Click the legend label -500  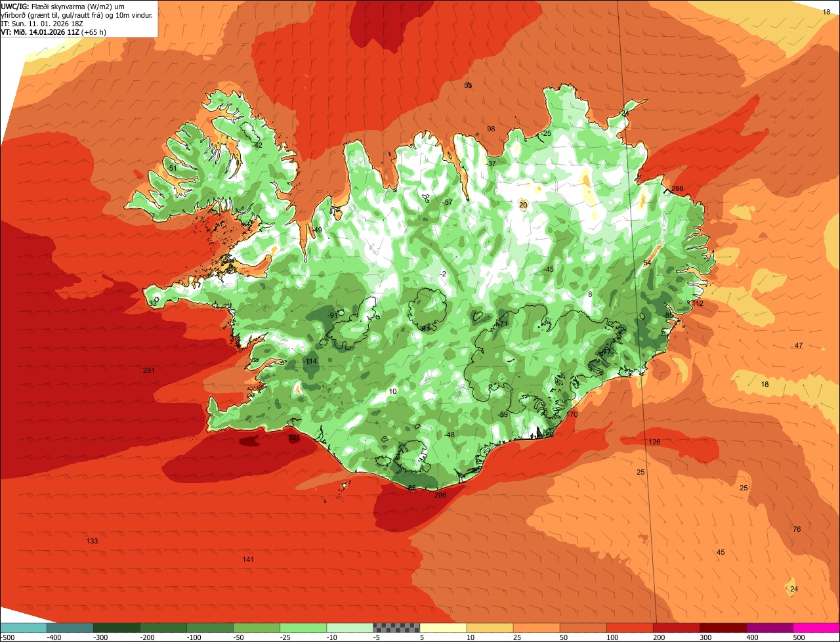[x=7, y=637]
